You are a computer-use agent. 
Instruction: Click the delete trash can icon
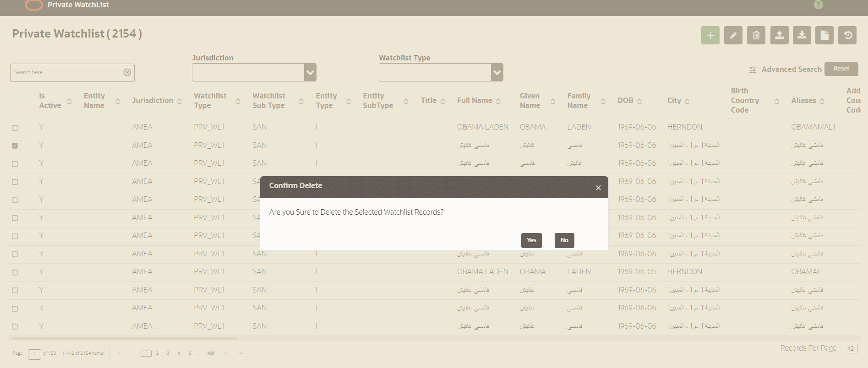(756, 35)
